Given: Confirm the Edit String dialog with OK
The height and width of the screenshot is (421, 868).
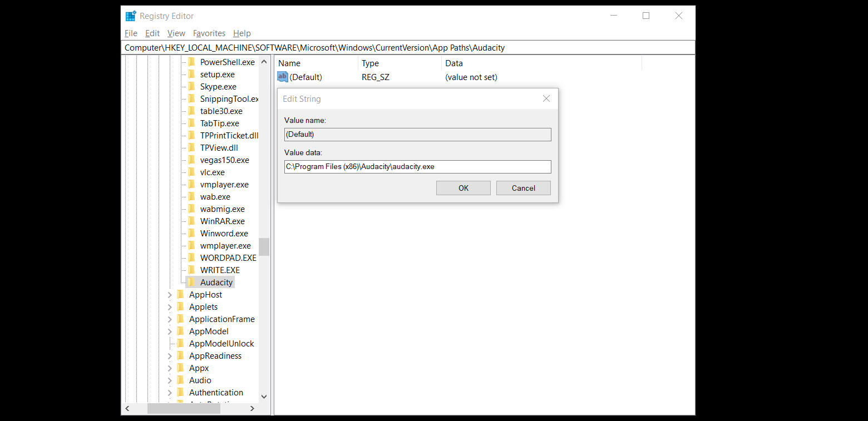Looking at the screenshot, I should pyautogui.click(x=463, y=188).
